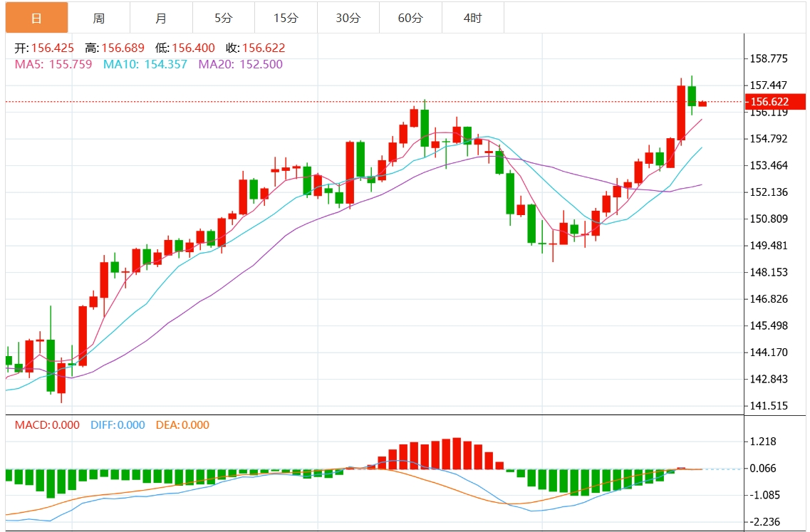Click the DEA: 0.000 indicator label
The image size is (810, 532).
click(x=182, y=425)
